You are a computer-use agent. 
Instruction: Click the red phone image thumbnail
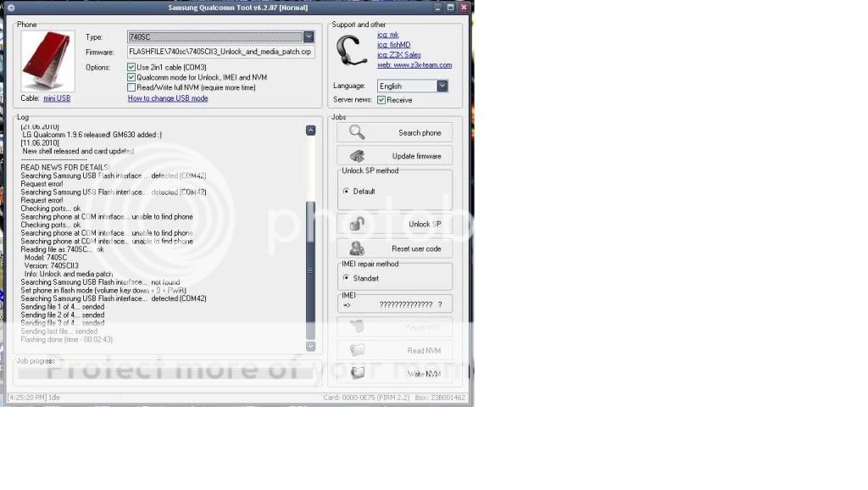point(47,61)
